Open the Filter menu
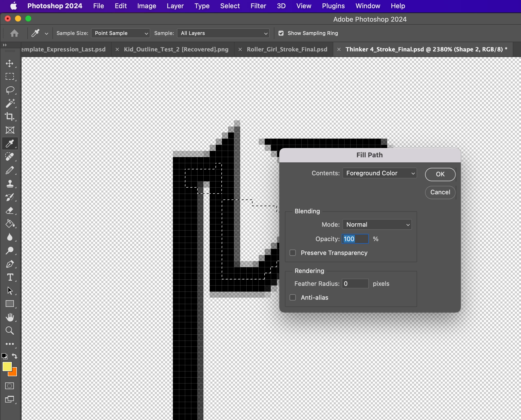 258,6
